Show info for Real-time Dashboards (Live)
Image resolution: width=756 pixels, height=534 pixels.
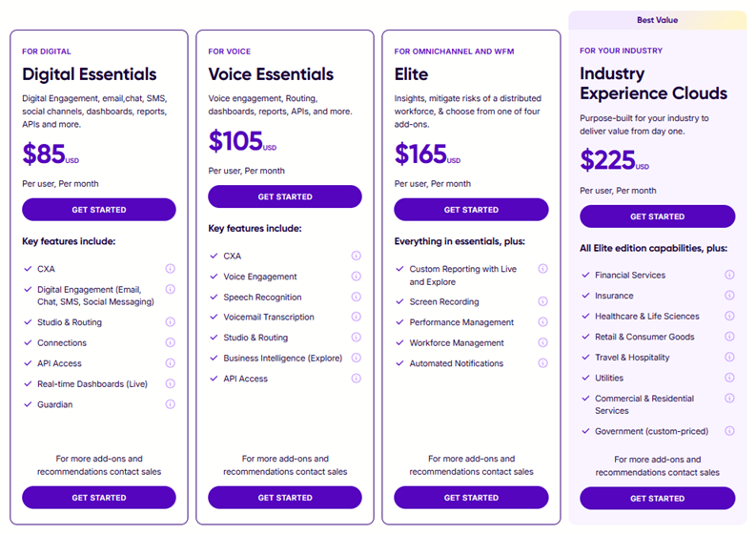click(x=171, y=384)
